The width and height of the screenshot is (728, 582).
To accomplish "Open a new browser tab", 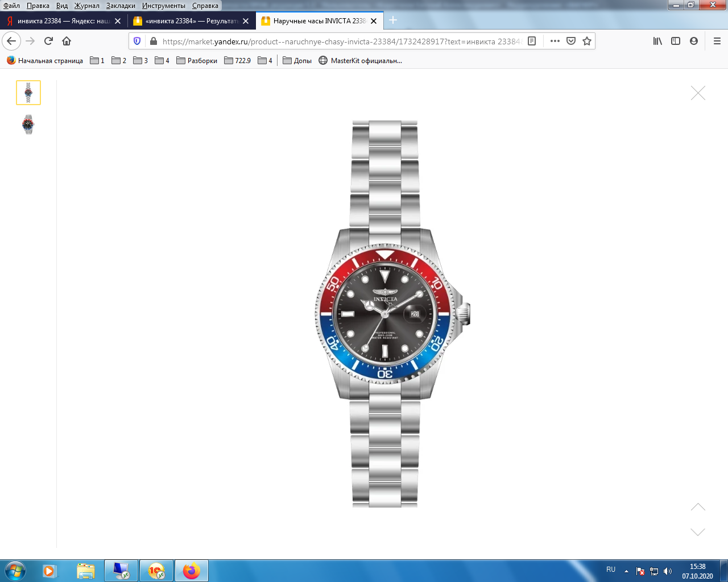I will [393, 20].
